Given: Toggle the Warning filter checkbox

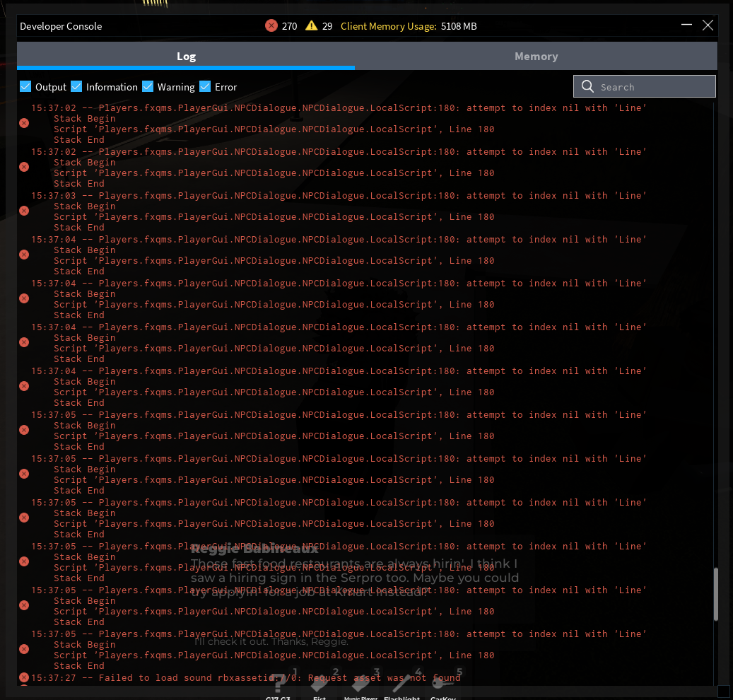Looking at the screenshot, I should [x=148, y=87].
